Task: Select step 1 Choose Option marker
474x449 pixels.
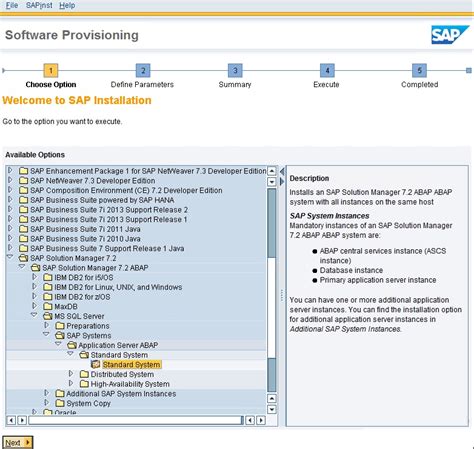Action: point(51,70)
